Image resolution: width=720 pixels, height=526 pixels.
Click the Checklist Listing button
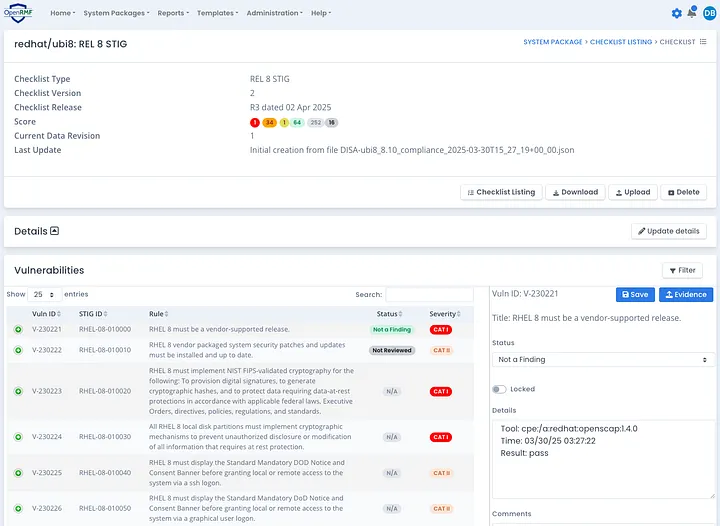click(x=501, y=192)
